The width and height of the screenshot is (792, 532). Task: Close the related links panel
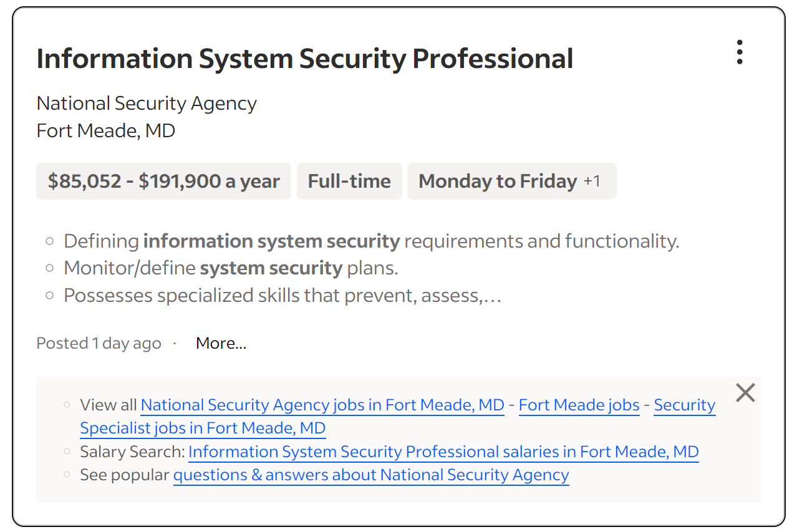click(x=745, y=393)
